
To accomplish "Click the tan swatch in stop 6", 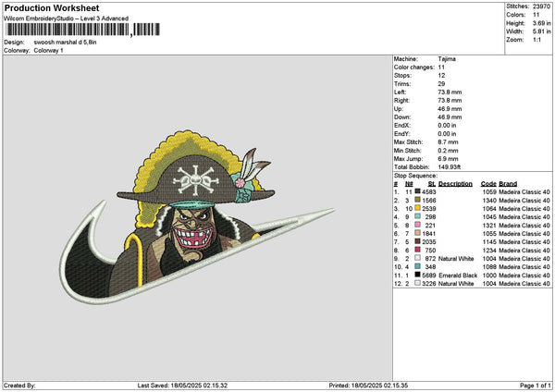I will pos(418,233).
